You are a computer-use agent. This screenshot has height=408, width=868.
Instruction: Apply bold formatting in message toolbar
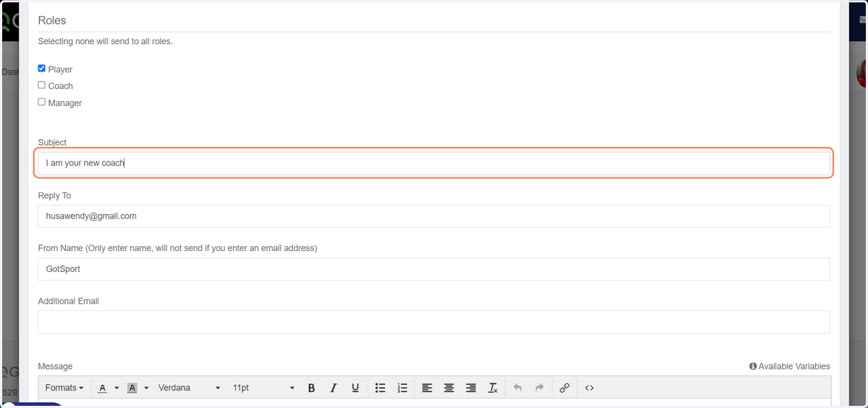point(312,388)
